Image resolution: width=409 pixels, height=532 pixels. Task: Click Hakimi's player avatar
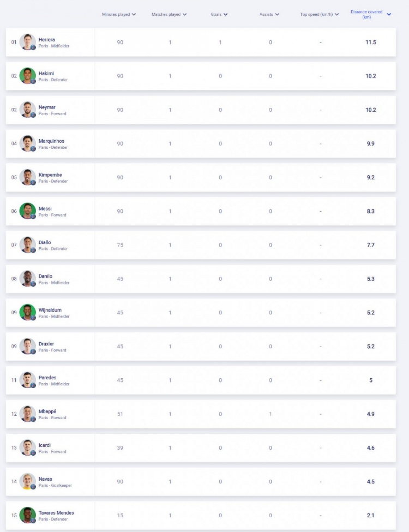tap(28, 76)
